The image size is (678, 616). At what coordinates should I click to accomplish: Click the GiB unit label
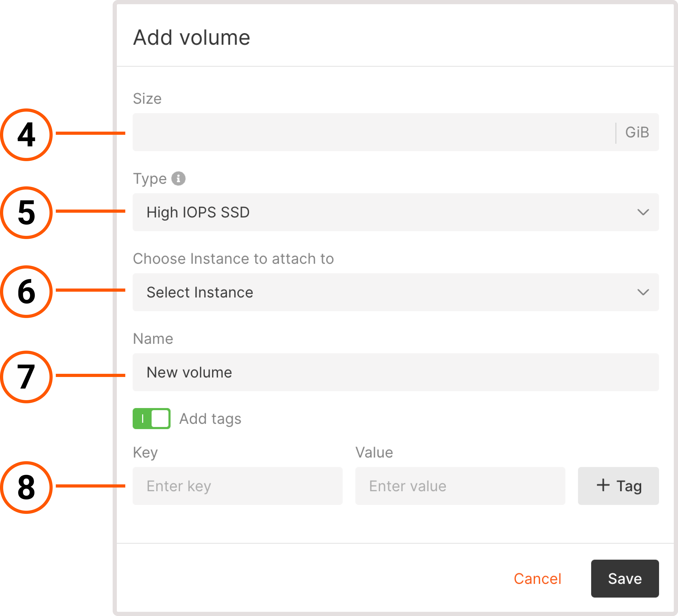[637, 132]
